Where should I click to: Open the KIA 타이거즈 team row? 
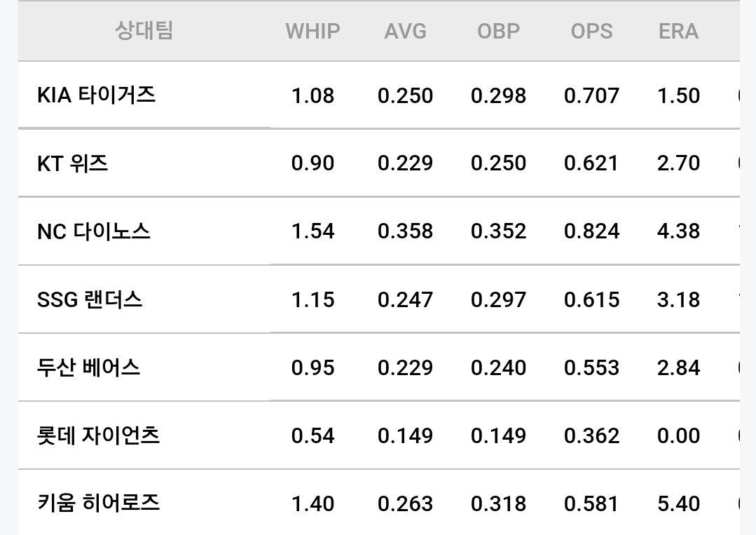point(379,95)
